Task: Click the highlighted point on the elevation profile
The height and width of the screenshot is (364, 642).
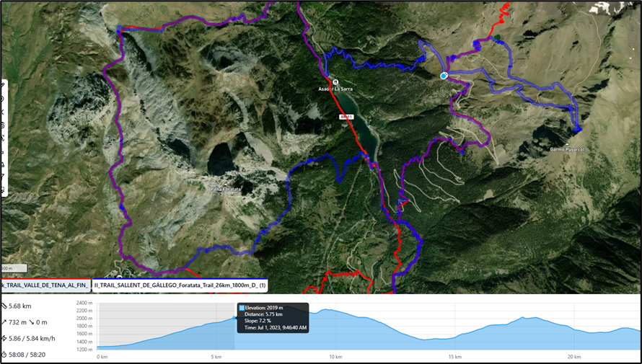Action: [x=234, y=318]
